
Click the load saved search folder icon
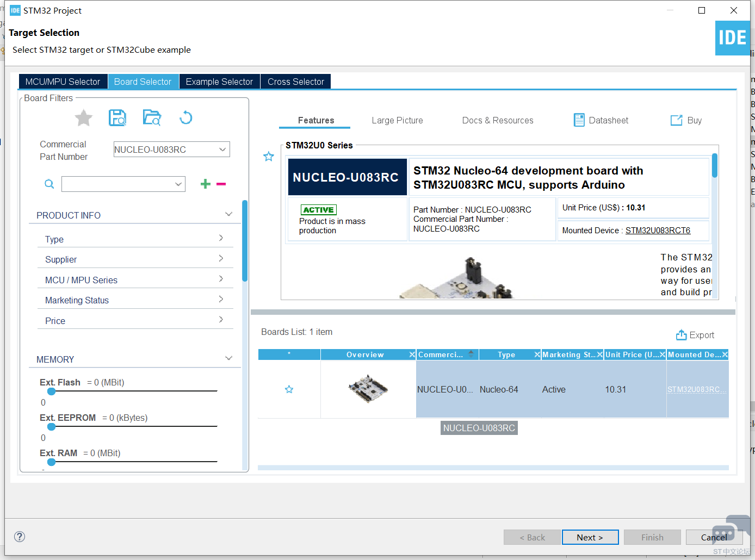click(x=152, y=117)
